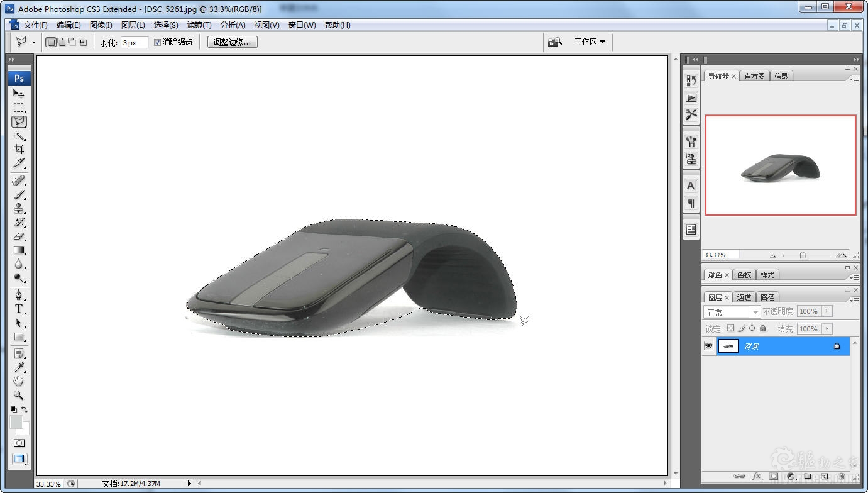Image resolution: width=868 pixels, height=493 pixels.
Task: Click the 调整边缘... button
Action: [232, 42]
